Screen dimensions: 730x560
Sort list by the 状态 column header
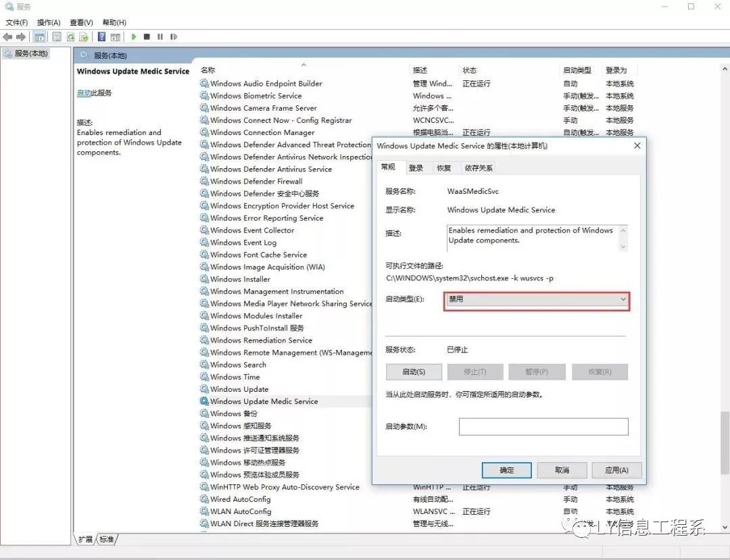pyautogui.click(x=510, y=70)
